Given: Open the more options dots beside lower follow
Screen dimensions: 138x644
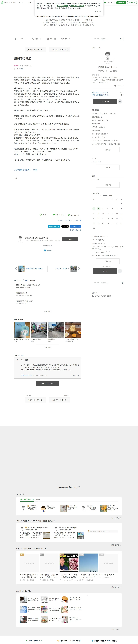Looking at the screenshot, I should tap(120, 271).
